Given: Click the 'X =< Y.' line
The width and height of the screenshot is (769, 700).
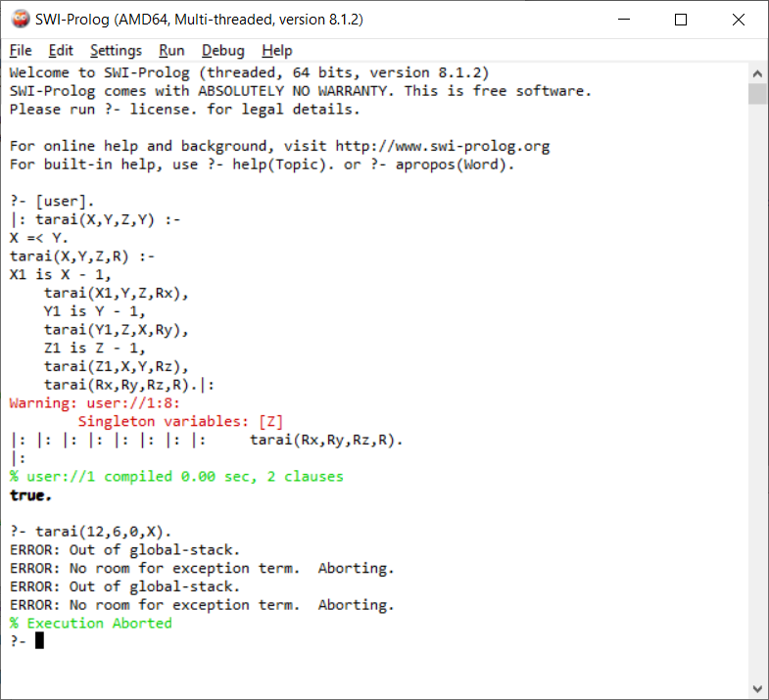Looking at the screenshot, I should pos(39,238).
